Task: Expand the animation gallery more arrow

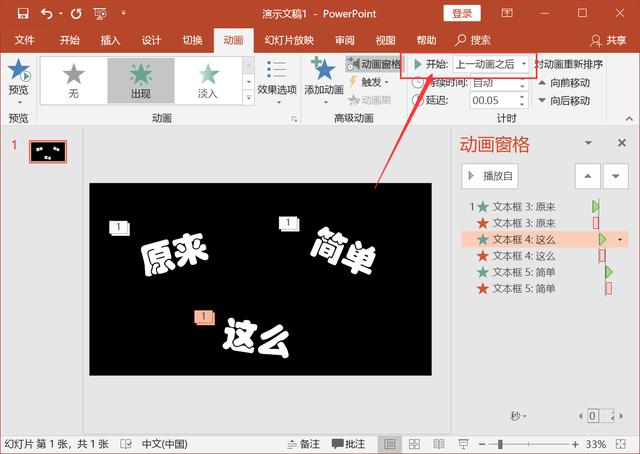Action: 249,97
